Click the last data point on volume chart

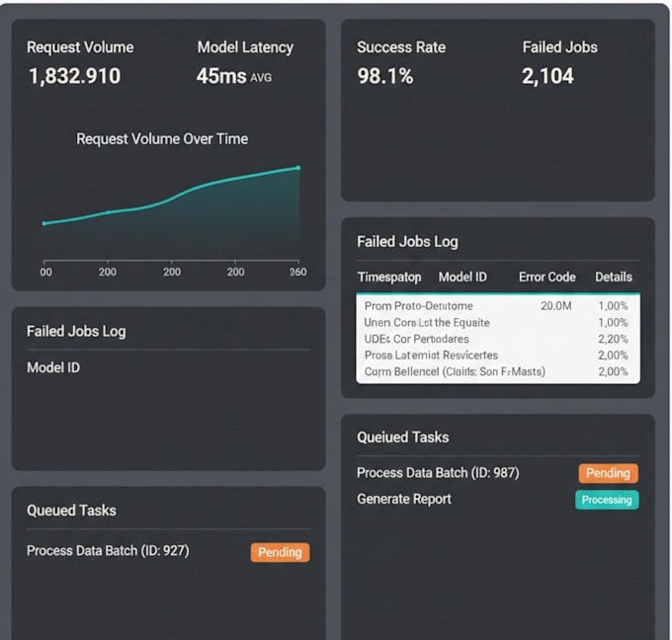pyautogui.click(x=298, y=168)
